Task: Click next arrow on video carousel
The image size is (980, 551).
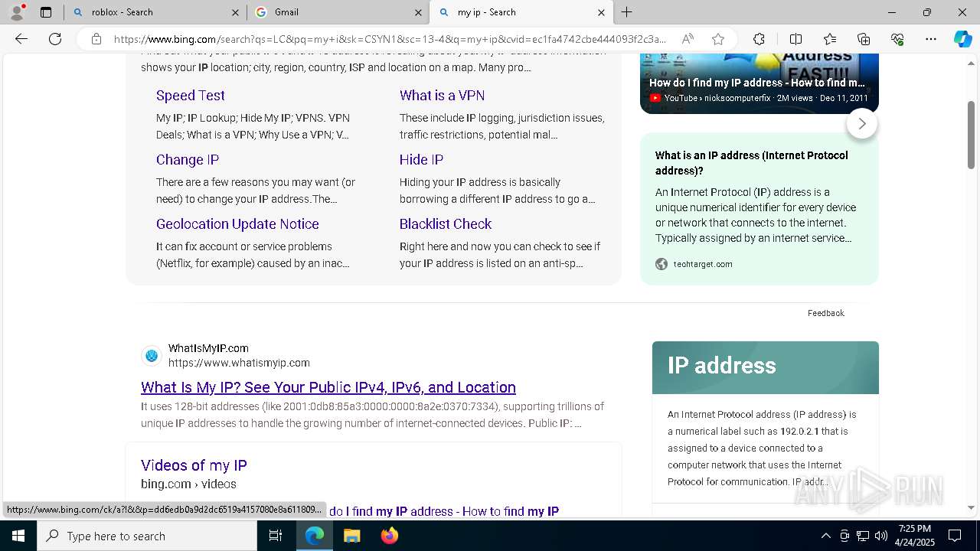Action: [862, 123]
